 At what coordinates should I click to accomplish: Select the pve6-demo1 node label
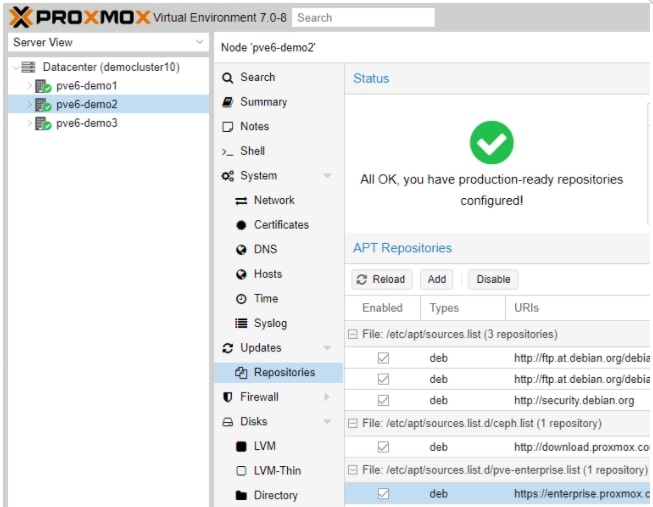coord(87,86)
